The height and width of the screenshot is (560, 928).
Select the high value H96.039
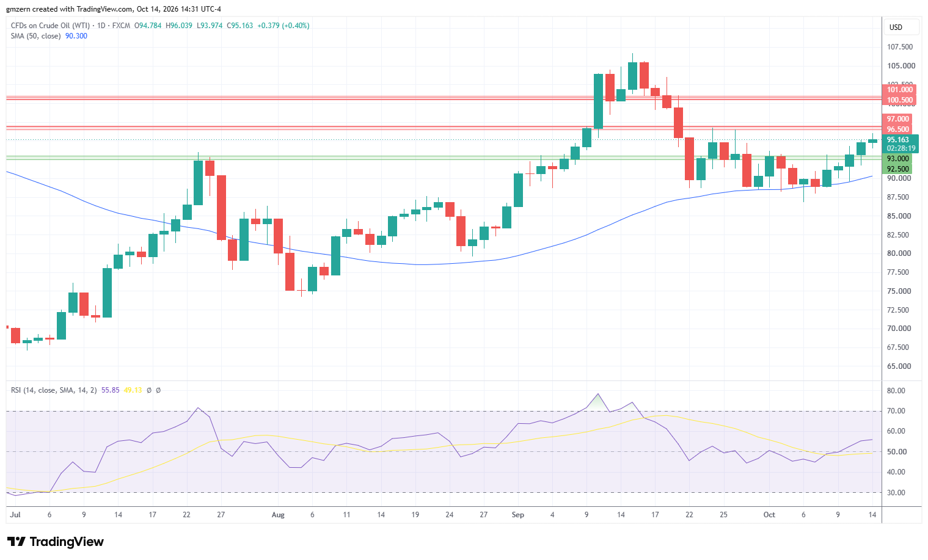[179, 26]
